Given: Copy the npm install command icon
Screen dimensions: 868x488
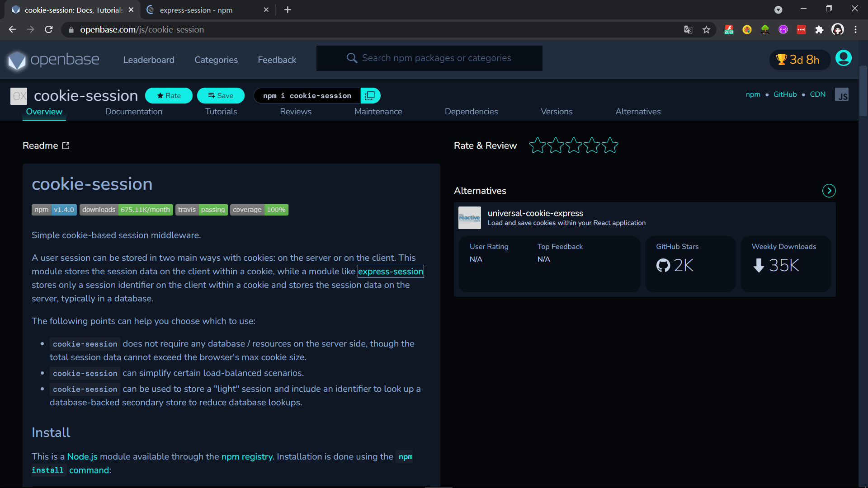Looking at the screenshot, I should click(370, 96).
